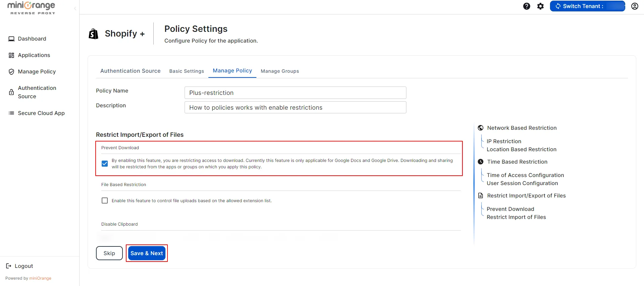Jump to Network Based Restriction section
This screenshot has width=644, height=286.
522,128
